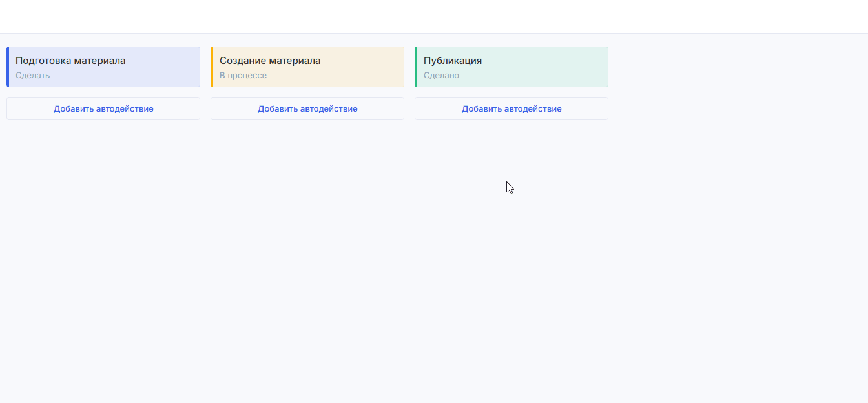
Task: Click the Создание материала title text
Action: (270, 61)
